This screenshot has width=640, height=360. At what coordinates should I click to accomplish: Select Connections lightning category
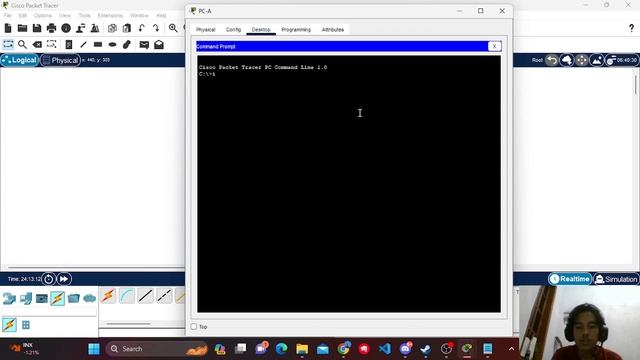pyautogui.click(x=58, y=299)
